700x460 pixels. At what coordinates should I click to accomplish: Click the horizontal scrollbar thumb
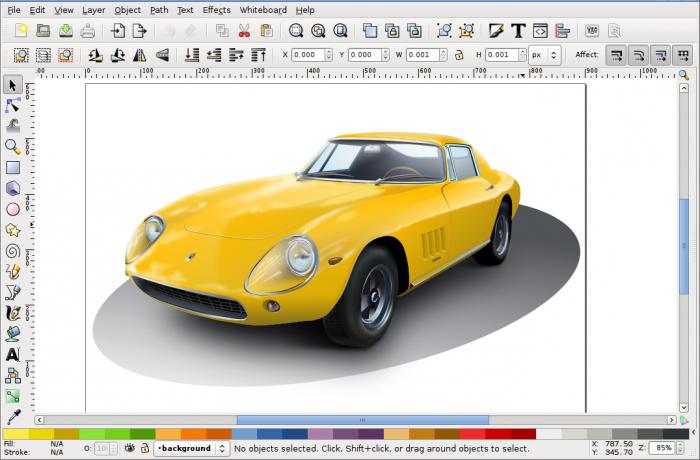[362, 420]
